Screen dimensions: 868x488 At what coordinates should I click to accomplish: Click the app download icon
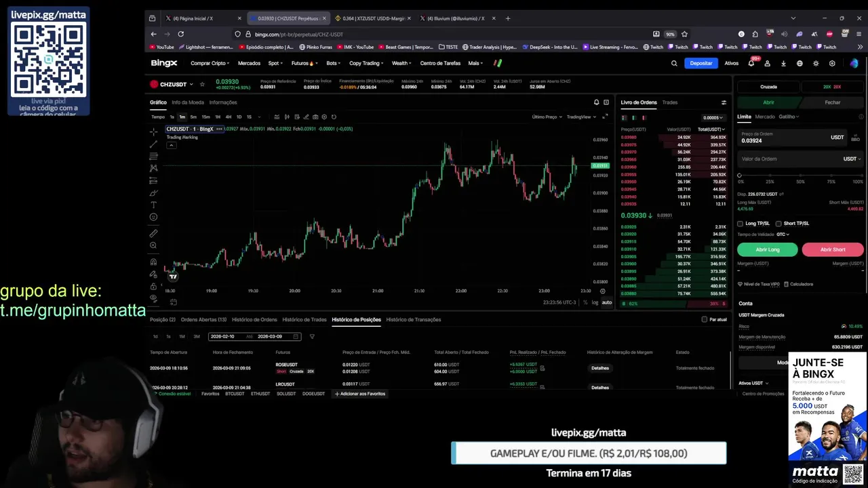[x=783, y=63]
